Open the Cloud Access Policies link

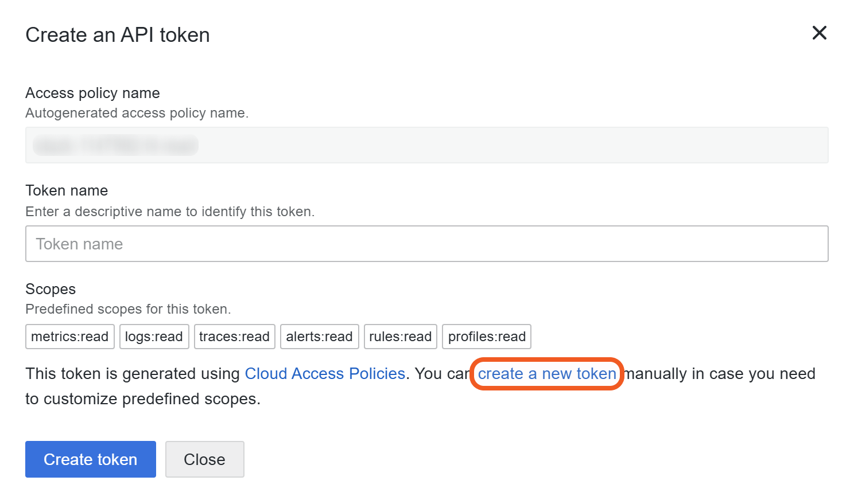coord(325,374)
